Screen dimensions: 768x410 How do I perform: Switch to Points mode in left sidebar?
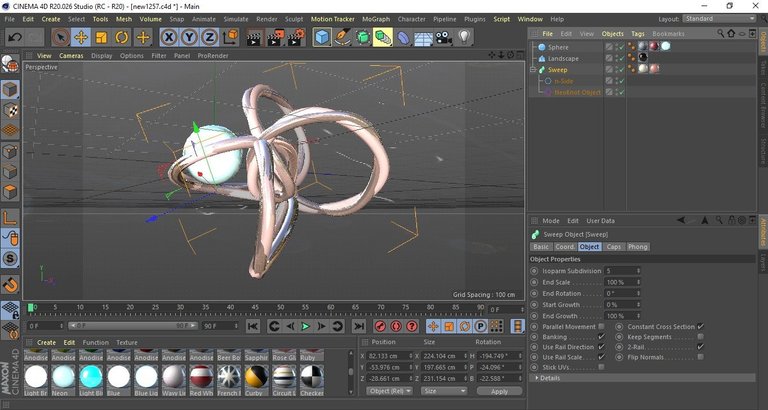(10, 151)
